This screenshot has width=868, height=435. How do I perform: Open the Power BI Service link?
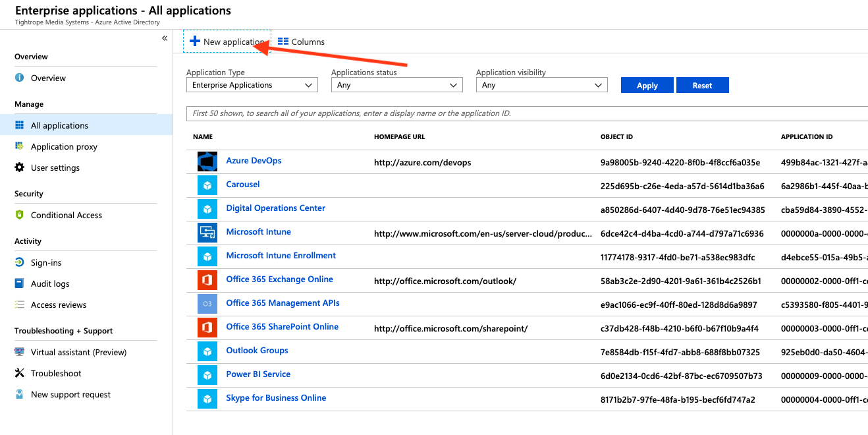[258, 374]
